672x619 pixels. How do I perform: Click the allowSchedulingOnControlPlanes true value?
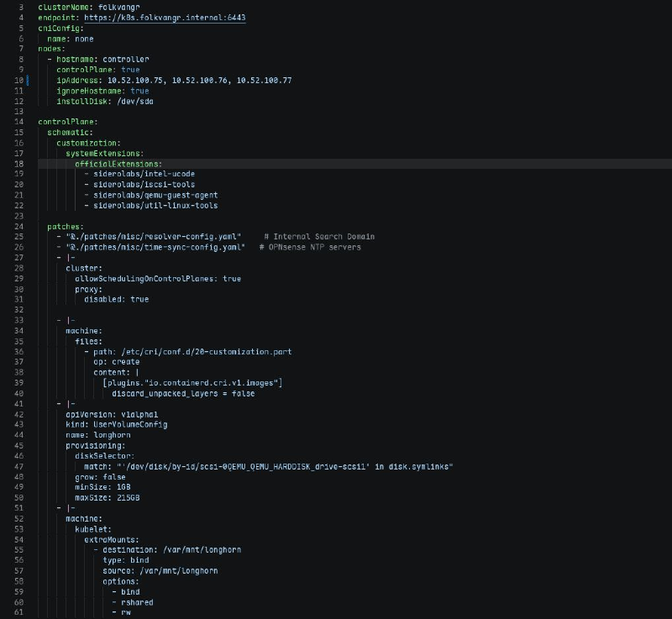(232, 279)
